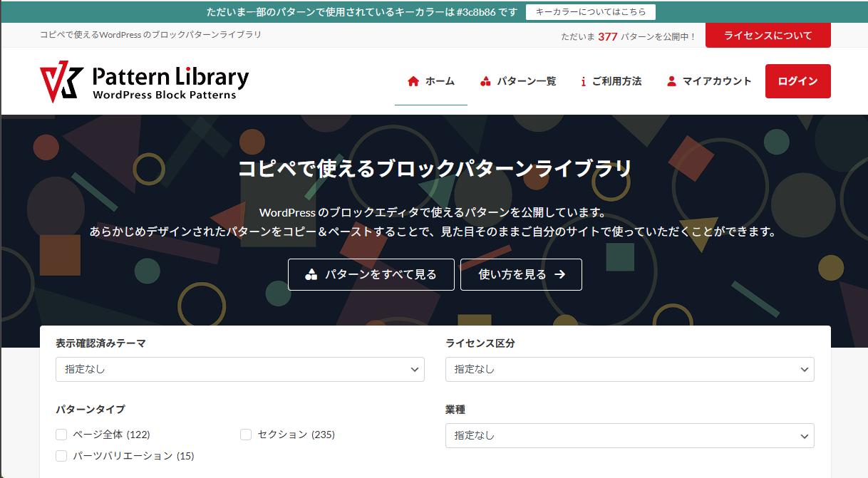Click the VK Pattern Library logo
The width and height of the screenshot is (868, 478).
[x=145, y=82]
